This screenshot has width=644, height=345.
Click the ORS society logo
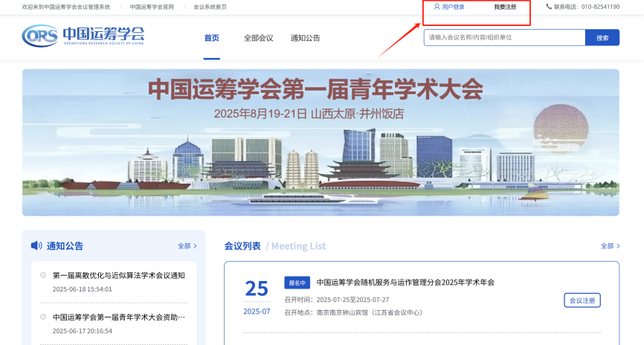click(83, 36)
